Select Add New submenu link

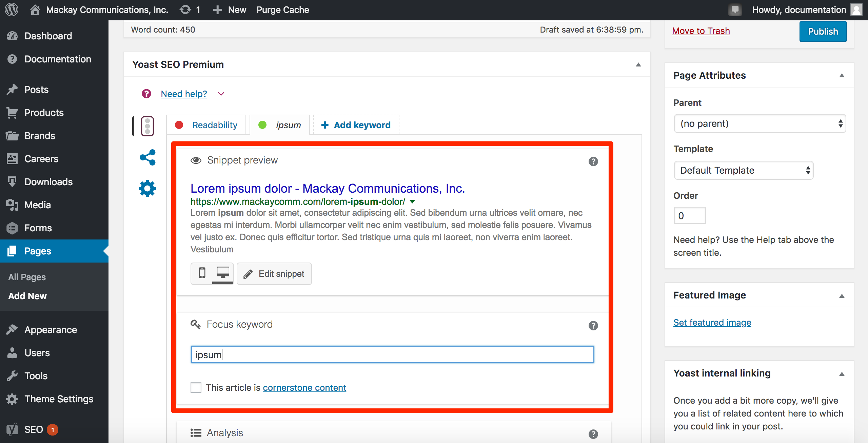point(27,296)
